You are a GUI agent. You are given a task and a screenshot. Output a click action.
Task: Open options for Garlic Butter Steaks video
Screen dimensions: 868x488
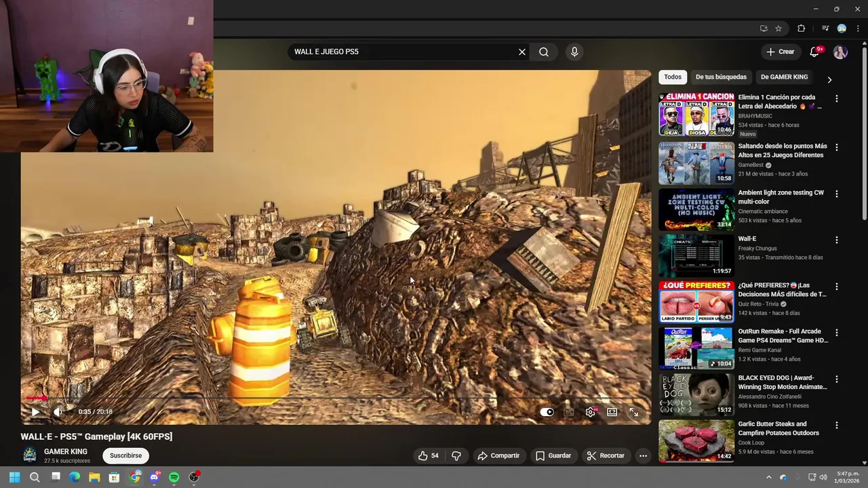pyautogui.click(x=836, y=426)
